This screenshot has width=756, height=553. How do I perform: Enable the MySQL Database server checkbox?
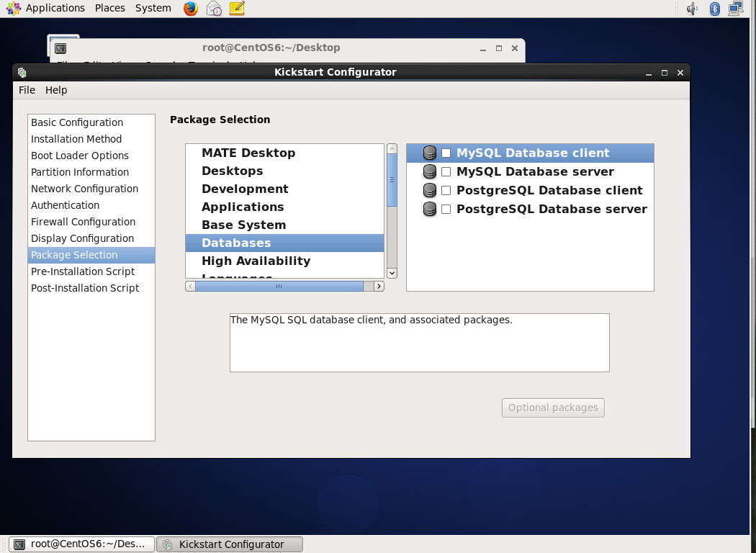click(446, 171)
